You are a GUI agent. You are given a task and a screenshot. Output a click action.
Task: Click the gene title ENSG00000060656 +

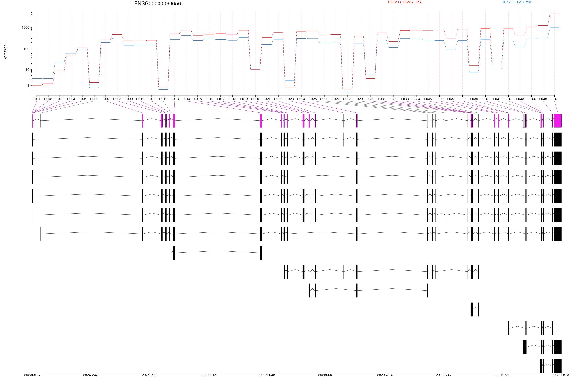[160, 4]
